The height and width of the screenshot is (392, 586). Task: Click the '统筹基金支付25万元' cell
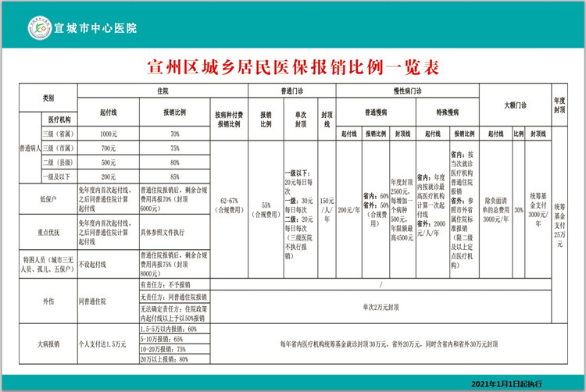tap(559, 225)
